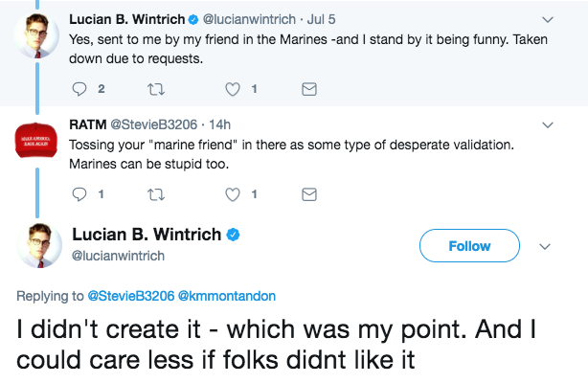Reply to Lucian's Jul 5 tweet
588x383 pixels.
point(79,90)
